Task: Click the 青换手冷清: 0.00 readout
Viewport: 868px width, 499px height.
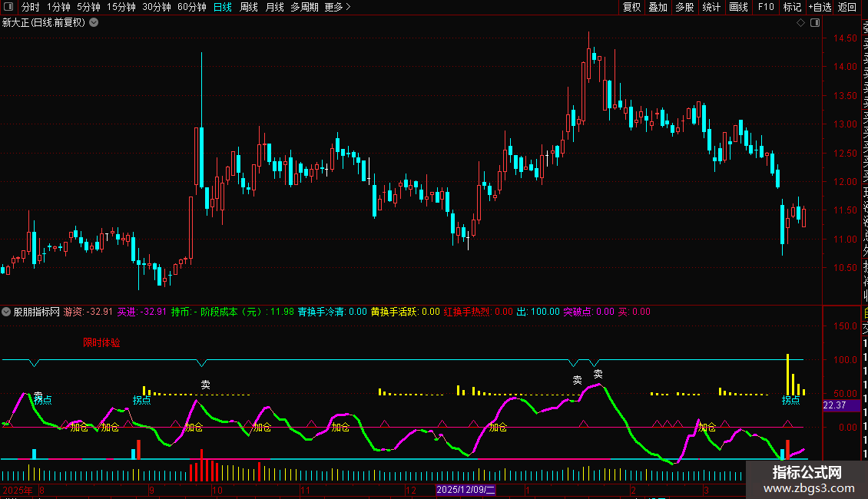Action: tap(332, 312)
